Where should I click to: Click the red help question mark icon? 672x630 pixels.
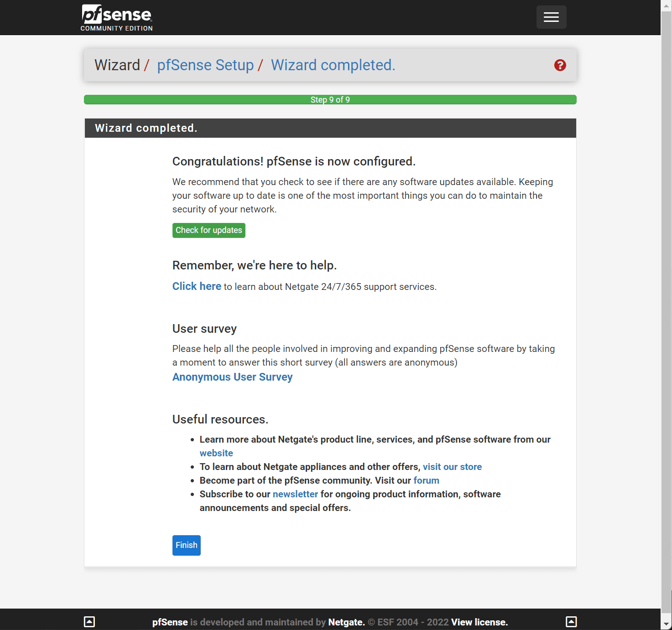[560, 65]
